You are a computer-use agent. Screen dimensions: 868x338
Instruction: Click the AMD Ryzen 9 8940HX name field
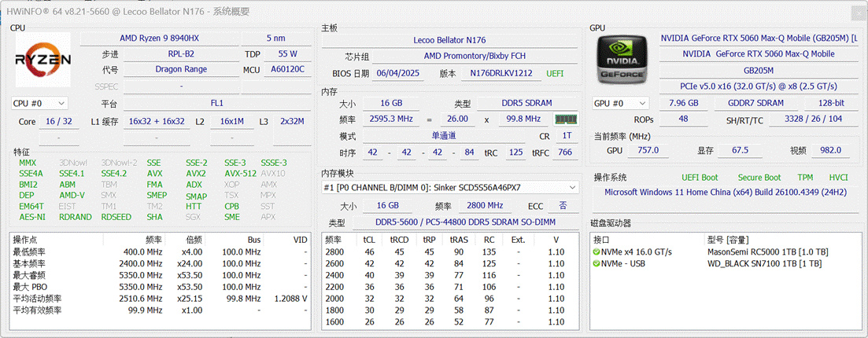point(159,39)
